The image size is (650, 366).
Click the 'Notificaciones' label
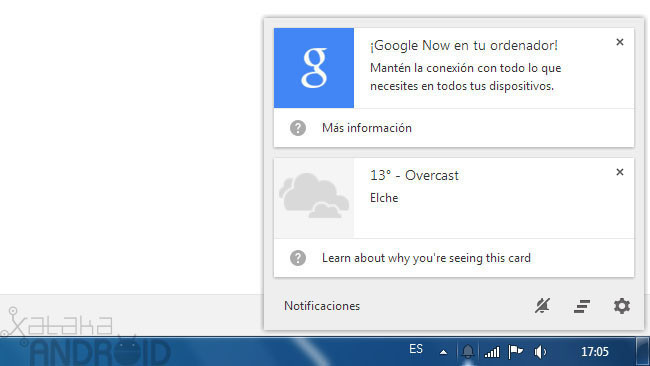coord(322,306)
